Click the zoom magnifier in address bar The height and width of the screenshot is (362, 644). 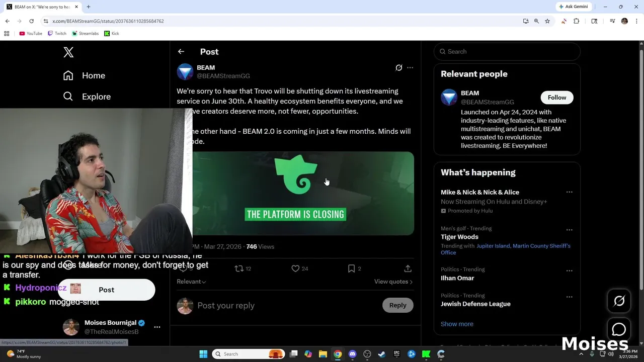pos(536,21)
